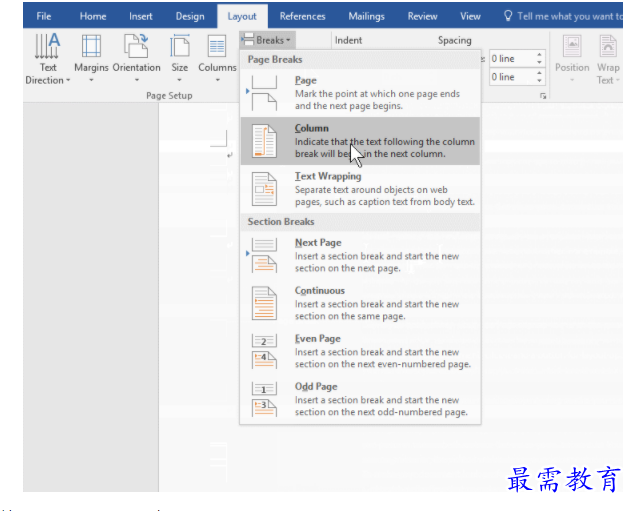Click the Tell me lightbulb icon
This screenshot has width=629, height=511.
(508, 16)
